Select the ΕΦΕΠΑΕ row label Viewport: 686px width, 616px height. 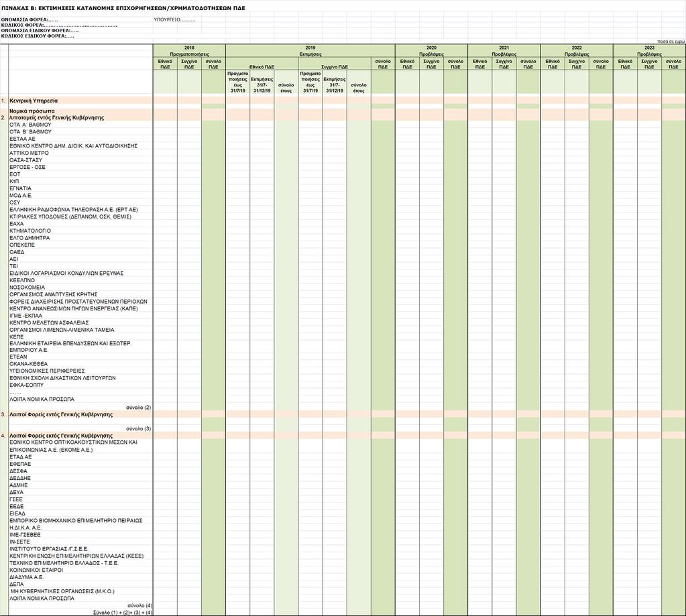(x=20, y=464)
